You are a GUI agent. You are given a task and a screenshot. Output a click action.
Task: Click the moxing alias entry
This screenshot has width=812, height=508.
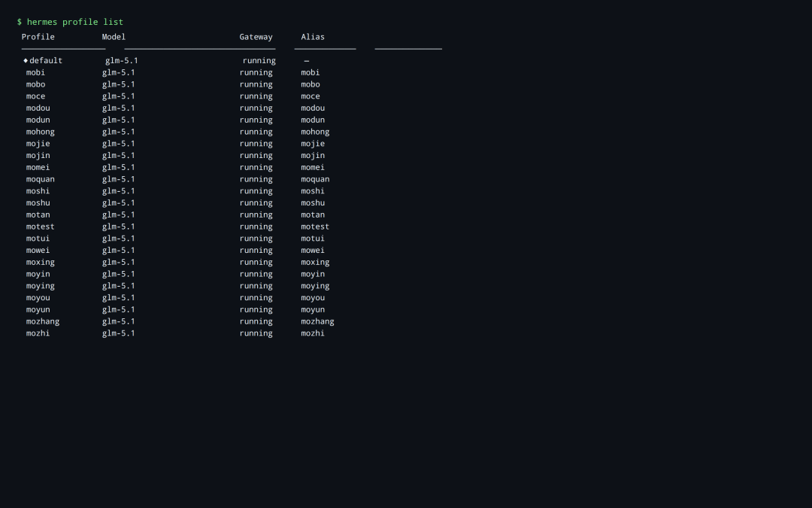[x=314, y=261]
